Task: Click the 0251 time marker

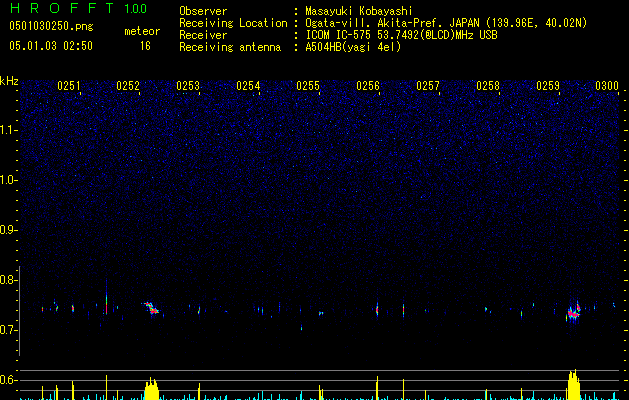Action: point(69,86)
